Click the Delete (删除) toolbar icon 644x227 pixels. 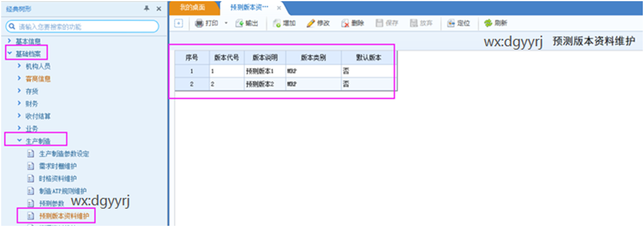click(x=346, y=24)
